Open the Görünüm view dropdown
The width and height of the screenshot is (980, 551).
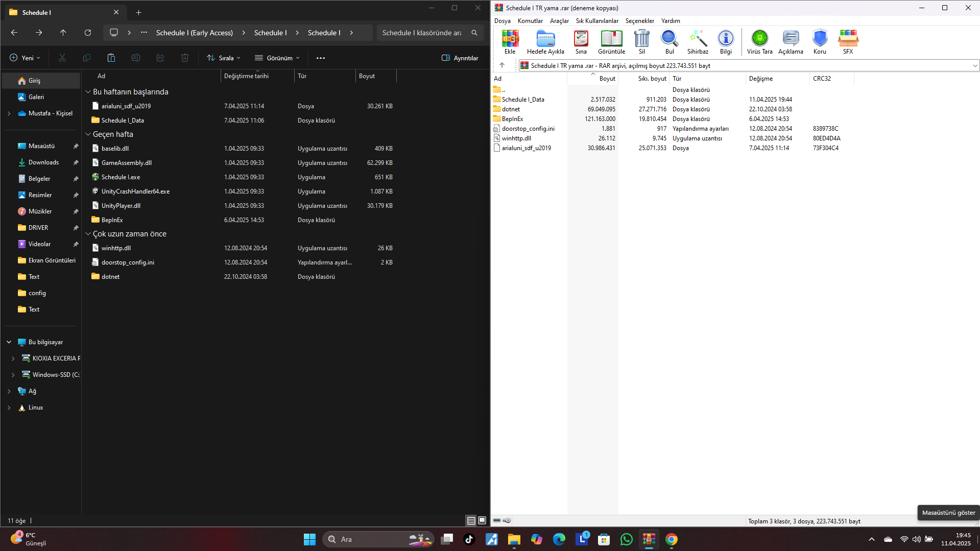[x=278, y=58]
